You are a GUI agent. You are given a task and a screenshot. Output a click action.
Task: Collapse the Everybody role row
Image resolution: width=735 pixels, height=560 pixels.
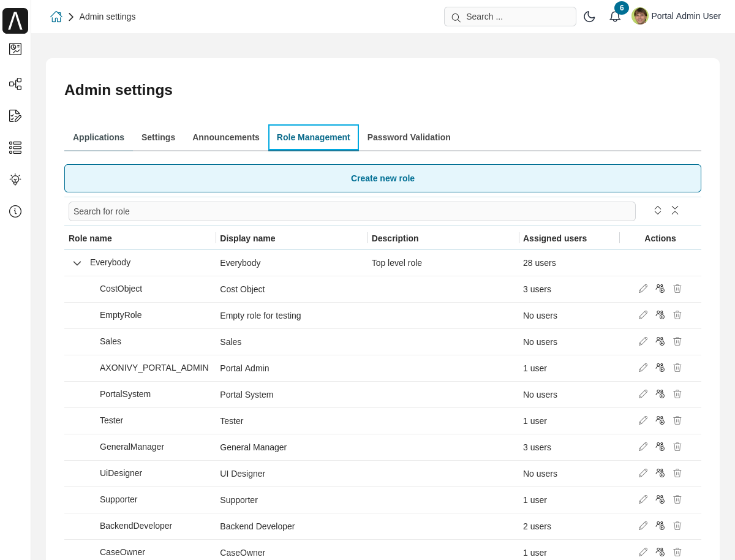(x=77, y=263)
